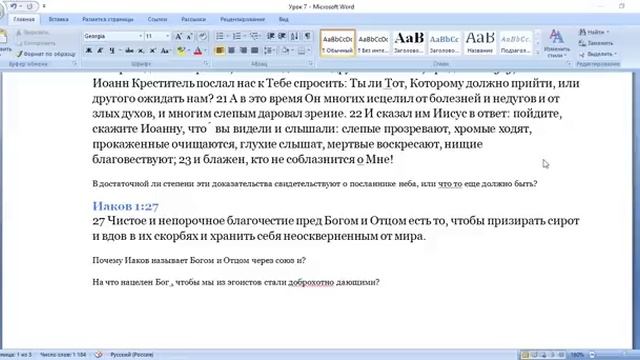Apply the Название style
The width and height of the screenshot is (640, 360).
(x=480, y=43)
